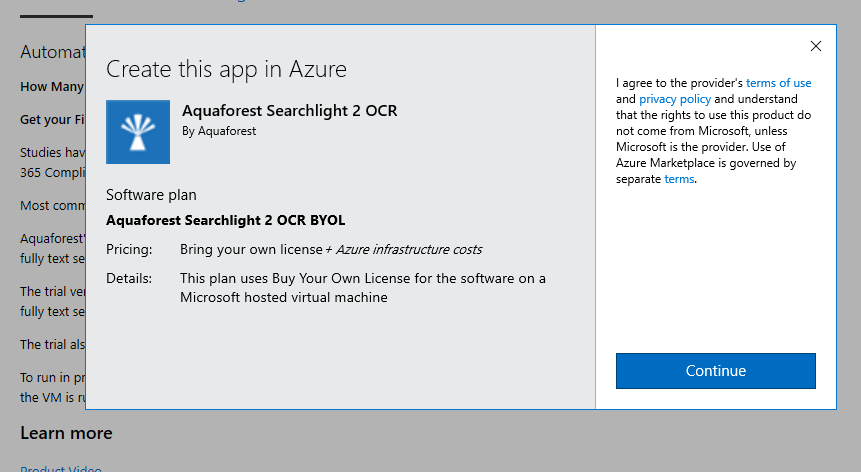Image resolution: width=861 pixels, height=472 pixels.
Task: Click the By Aquaforest publisher text
Action: [219, 131]
